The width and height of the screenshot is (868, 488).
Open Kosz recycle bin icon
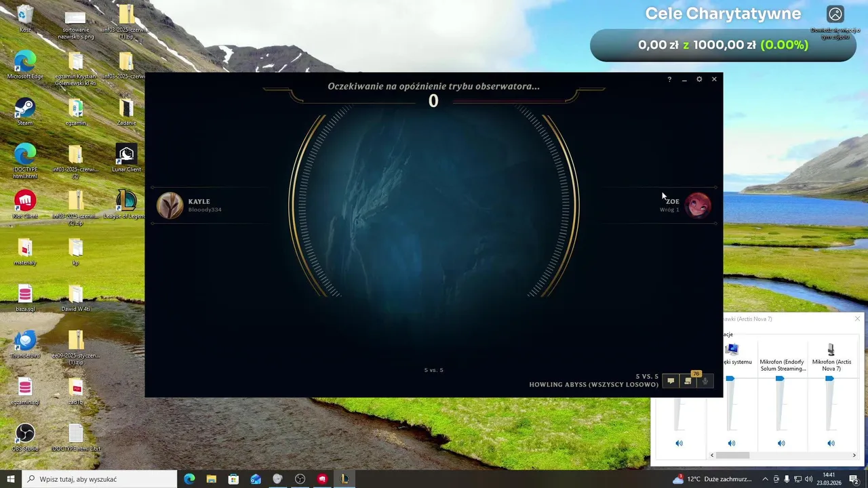point(25,19)
